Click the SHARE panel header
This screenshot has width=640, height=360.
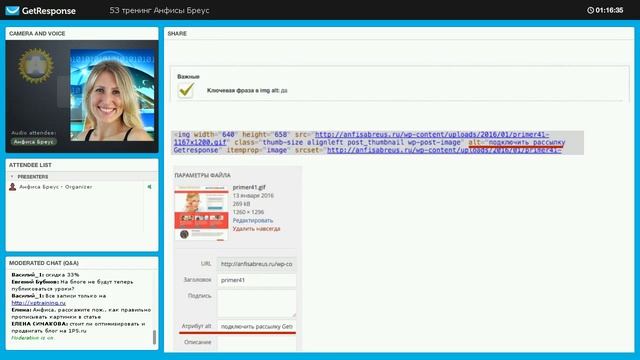[x=177, y=33]
